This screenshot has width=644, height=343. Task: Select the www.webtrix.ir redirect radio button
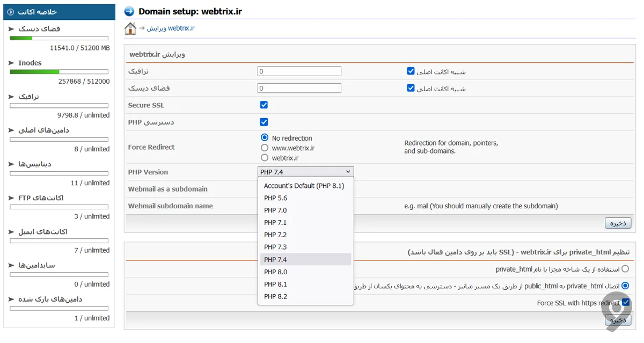265,148
